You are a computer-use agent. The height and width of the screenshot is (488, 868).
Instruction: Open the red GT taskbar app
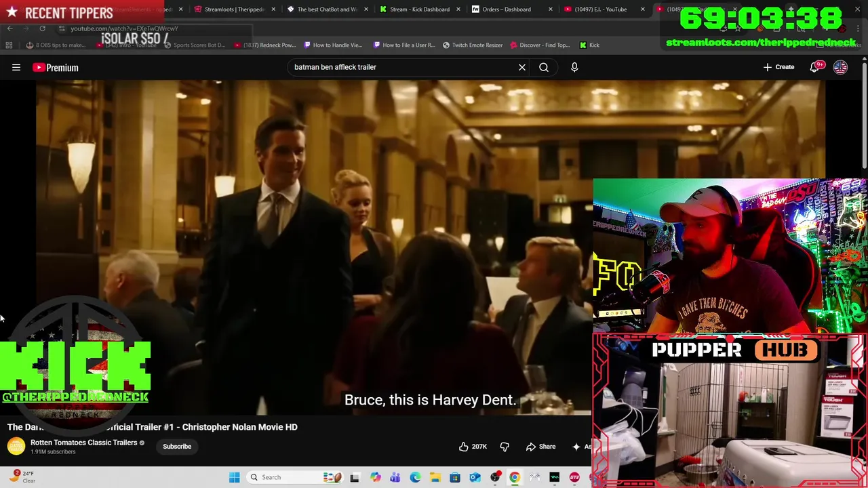(x=574, y=477)
